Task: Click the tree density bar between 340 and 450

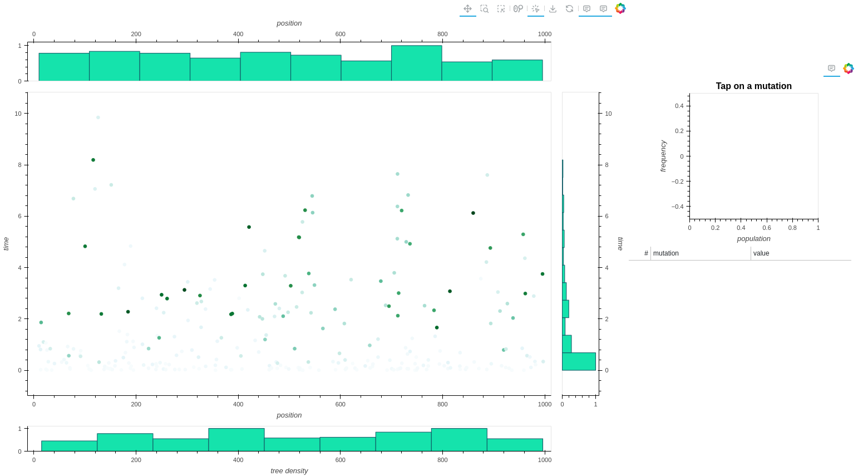Action: coord(236,440)
